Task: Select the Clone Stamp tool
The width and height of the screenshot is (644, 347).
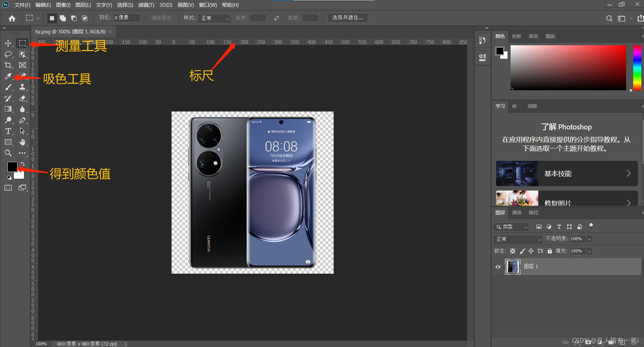Action: click(x=22, y=87)
